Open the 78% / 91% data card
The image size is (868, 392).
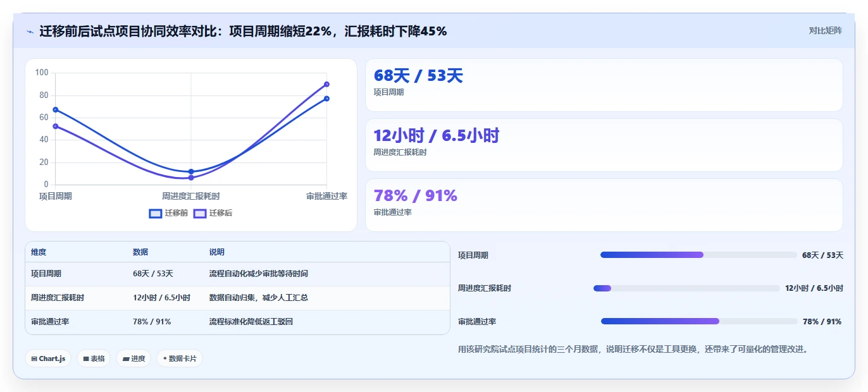(x=604, y=205)
